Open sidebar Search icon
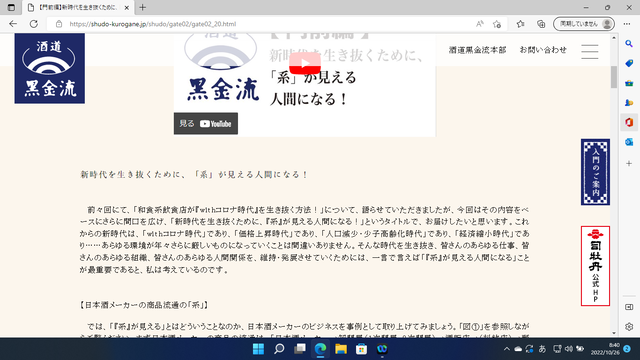 (x=629, y=44)
